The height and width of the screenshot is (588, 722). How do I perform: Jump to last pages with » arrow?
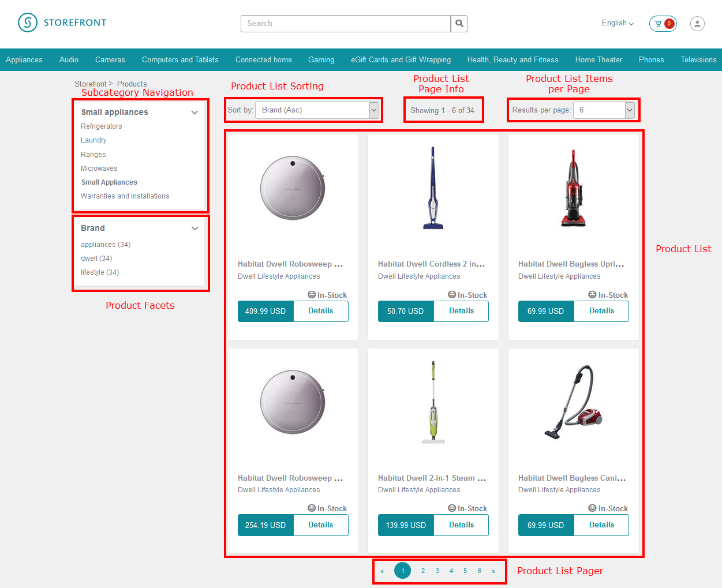coord(493,571)
